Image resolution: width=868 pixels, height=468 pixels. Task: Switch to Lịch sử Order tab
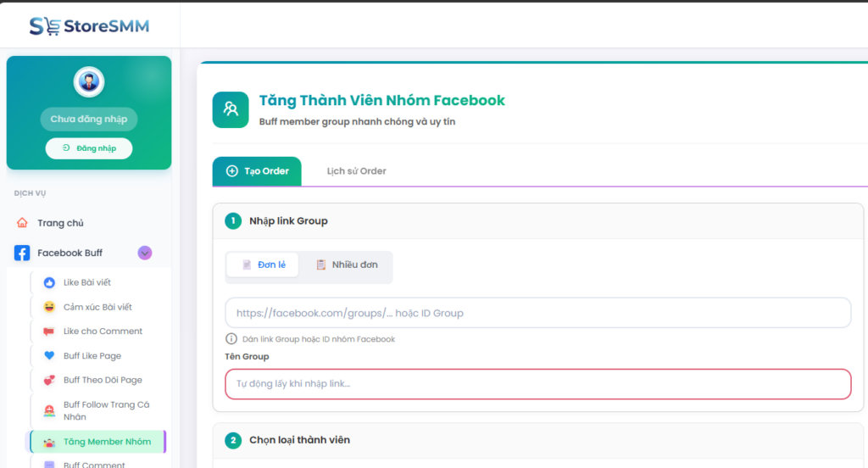pyautogui.click(x=356, y=171)
